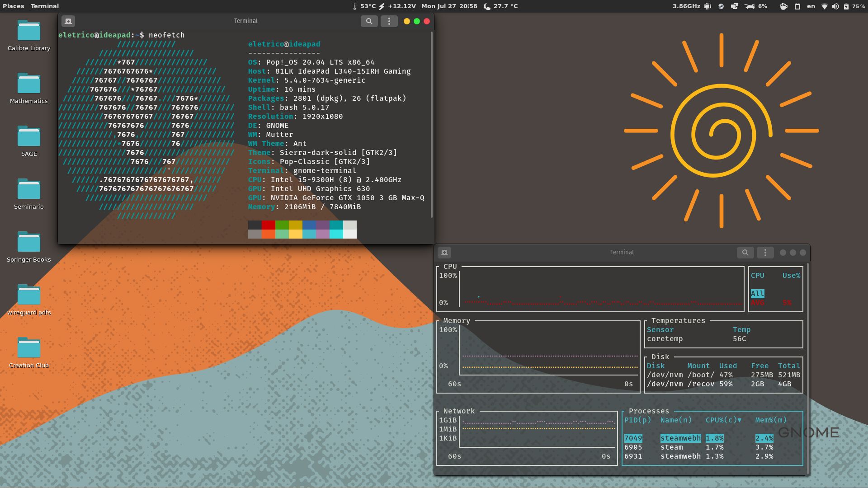Open the wireguard pdfs desktop folder

[29, 300]
